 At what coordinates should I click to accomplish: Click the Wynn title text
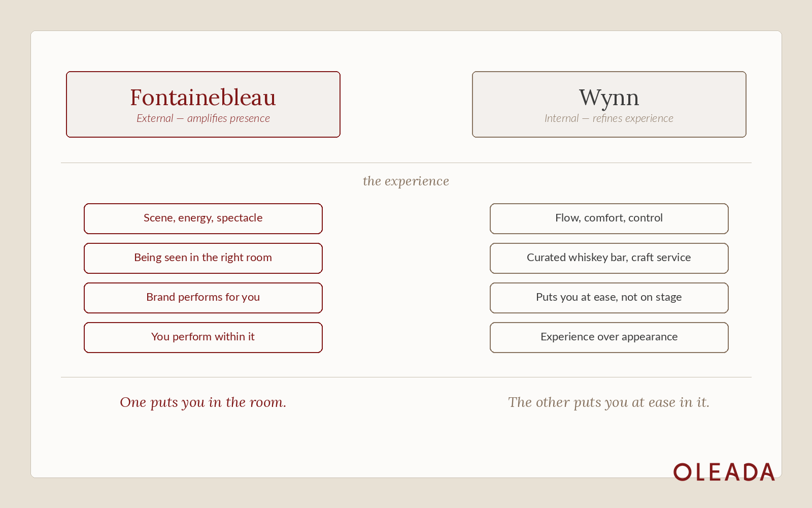(x=609, y=98)
